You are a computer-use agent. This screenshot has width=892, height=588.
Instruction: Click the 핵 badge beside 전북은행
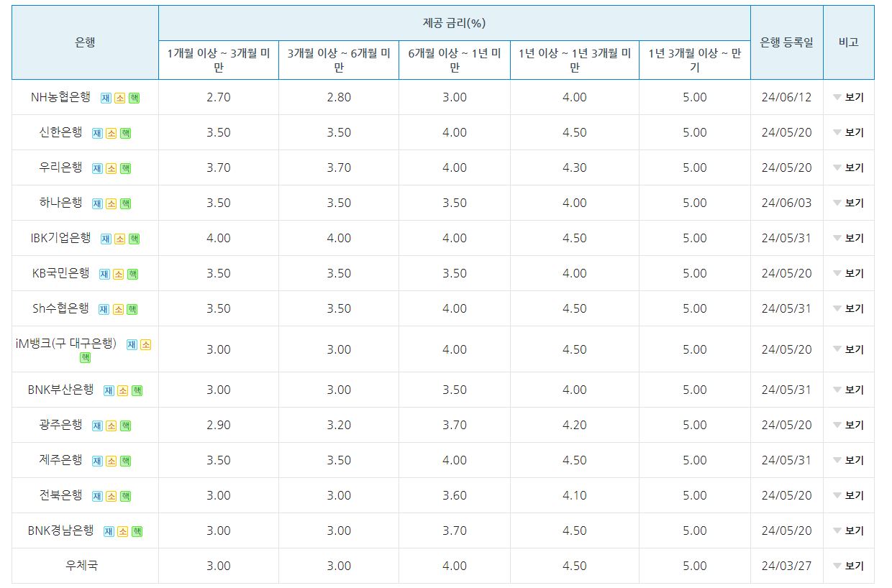(125, 496)
